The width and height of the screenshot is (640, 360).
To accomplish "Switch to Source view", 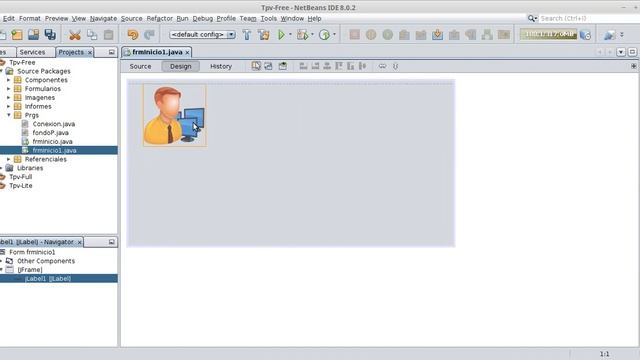I will coord(140,66).
